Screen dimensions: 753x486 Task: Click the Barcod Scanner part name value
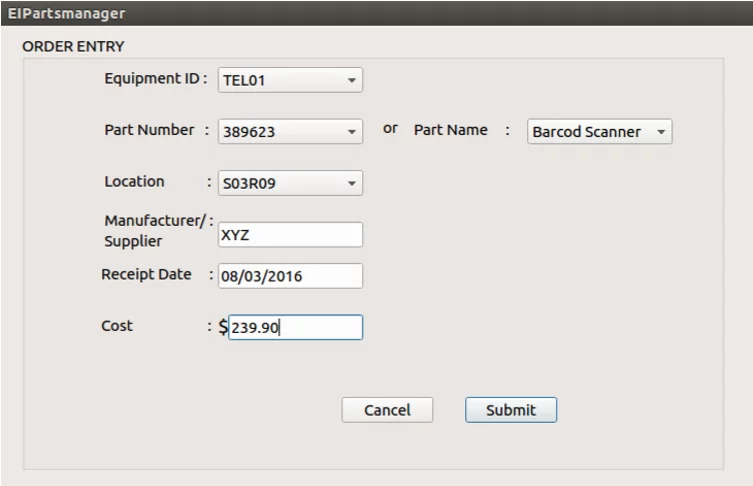coord(586,132)
